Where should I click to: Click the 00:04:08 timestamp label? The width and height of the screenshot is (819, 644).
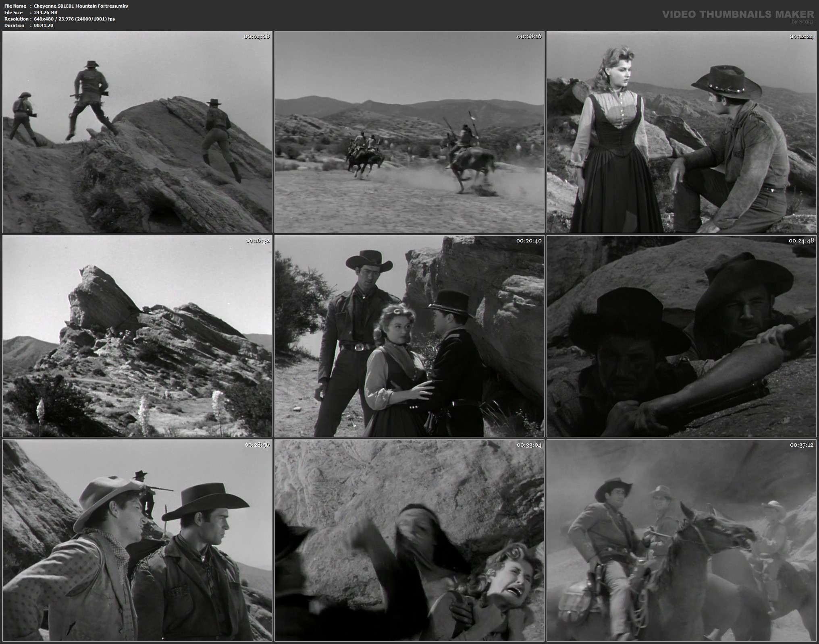[257, 36]
